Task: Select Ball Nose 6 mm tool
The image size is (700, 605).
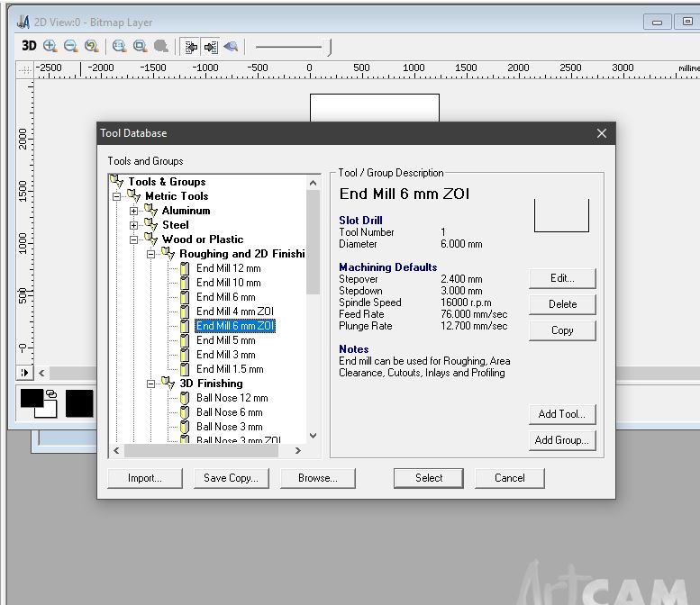Action: pos(230,412)
